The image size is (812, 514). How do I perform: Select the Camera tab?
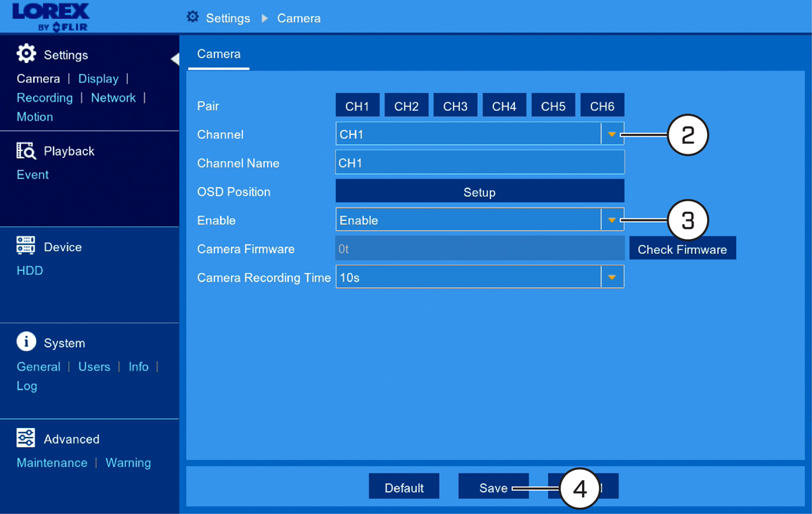click(x=219, y=54)
